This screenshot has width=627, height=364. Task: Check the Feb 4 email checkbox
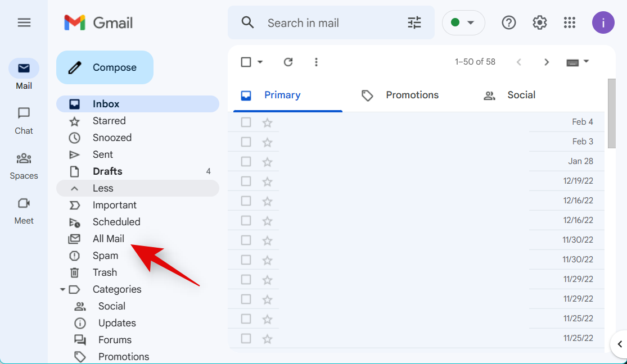click(x=246, y=122)
